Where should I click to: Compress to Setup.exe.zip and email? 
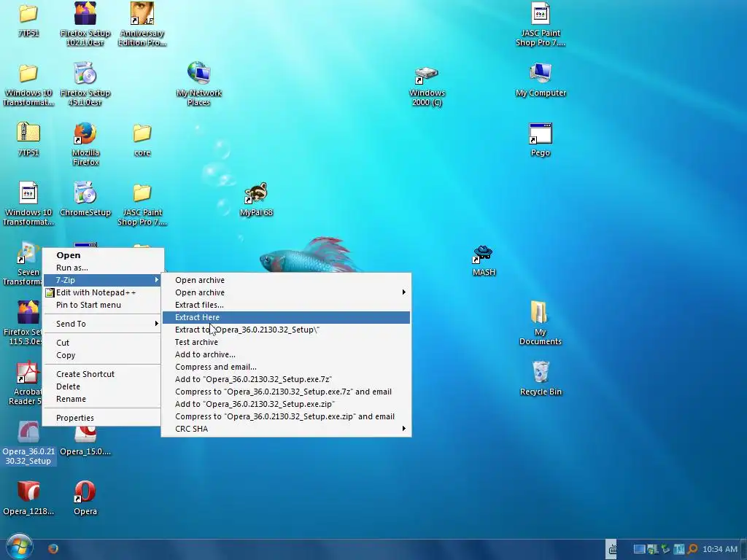[286, 416]
